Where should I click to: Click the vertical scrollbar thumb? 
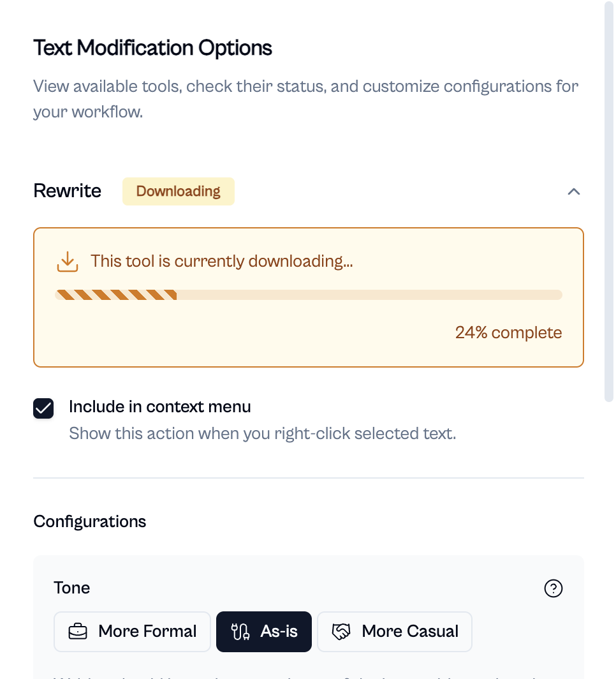pos(609,202)
